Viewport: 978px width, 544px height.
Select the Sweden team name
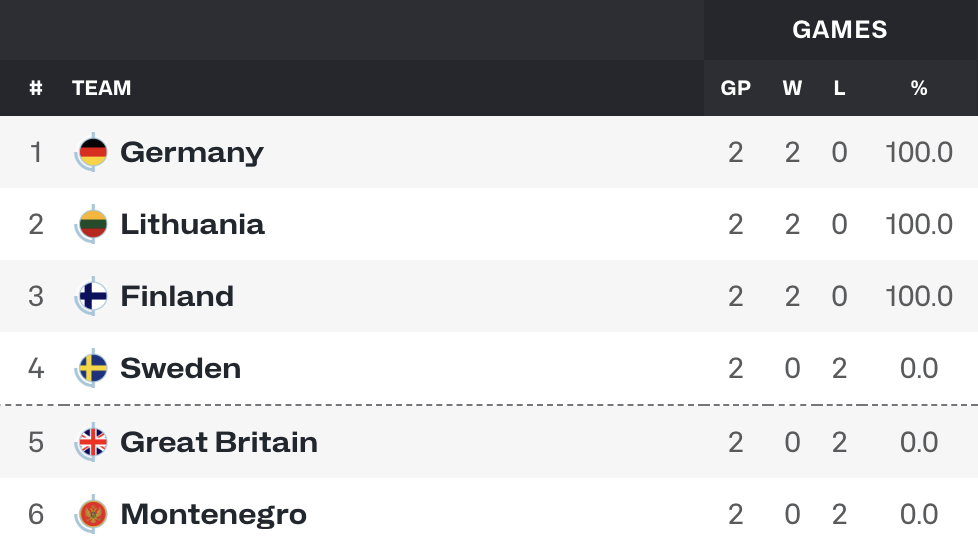point(180,368)
